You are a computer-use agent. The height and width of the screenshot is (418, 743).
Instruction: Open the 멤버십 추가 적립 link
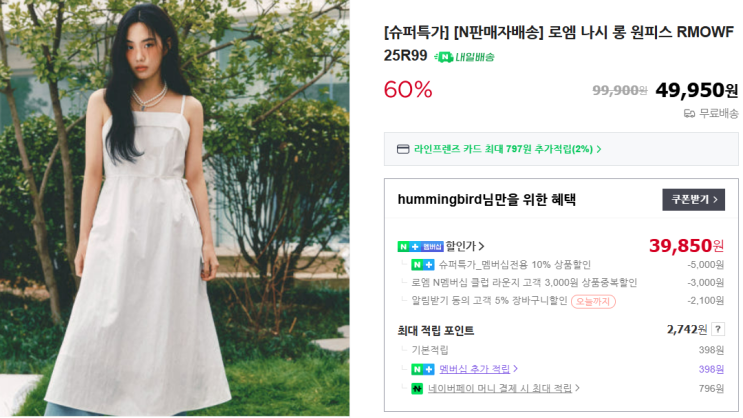point(474,369)
